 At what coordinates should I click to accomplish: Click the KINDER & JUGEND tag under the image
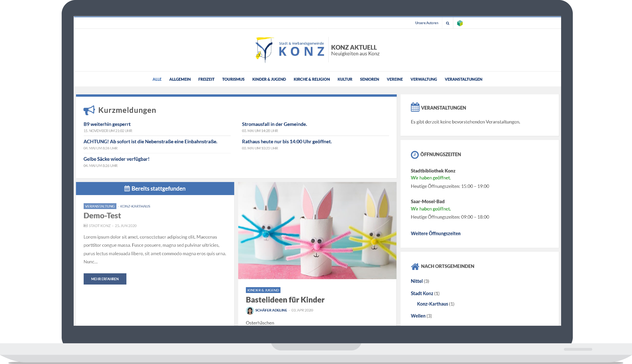[x=263, y=290]
